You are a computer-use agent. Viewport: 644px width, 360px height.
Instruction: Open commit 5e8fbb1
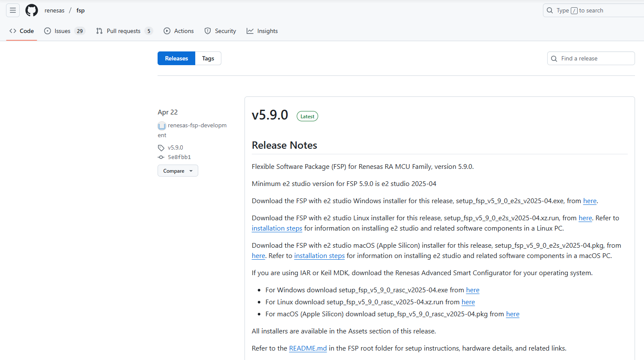point(179,157)
